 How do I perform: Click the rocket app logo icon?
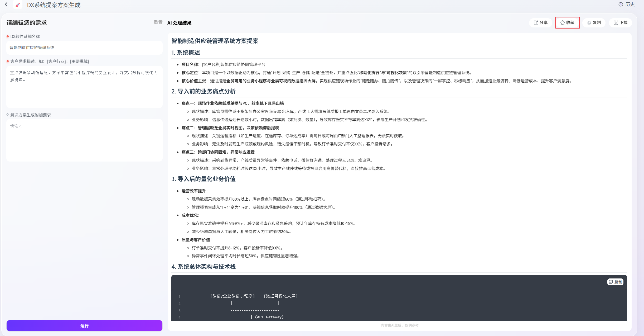tap(18, 5)
